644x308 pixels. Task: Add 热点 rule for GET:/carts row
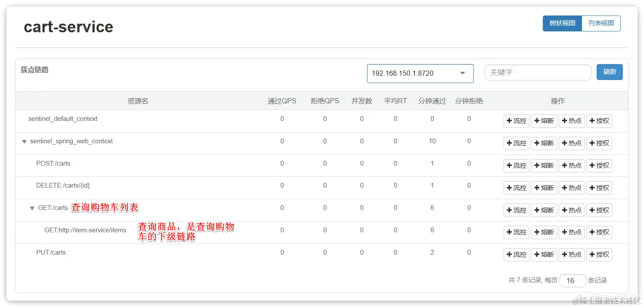pos(572,210)
